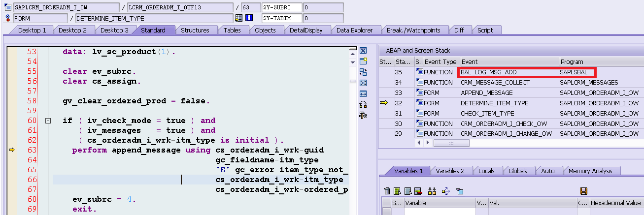The width and height of the screenshot is (644, 215).
Task: Click the LCRM_ORDERADM_I_OWF13 include field
Action: click(x=180, y=8)
